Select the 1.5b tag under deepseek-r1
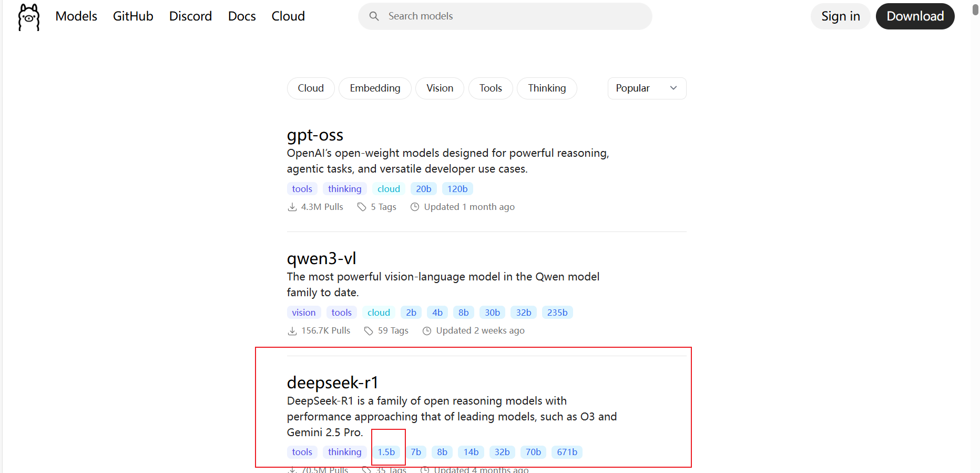980x473 pixels. 386,452
